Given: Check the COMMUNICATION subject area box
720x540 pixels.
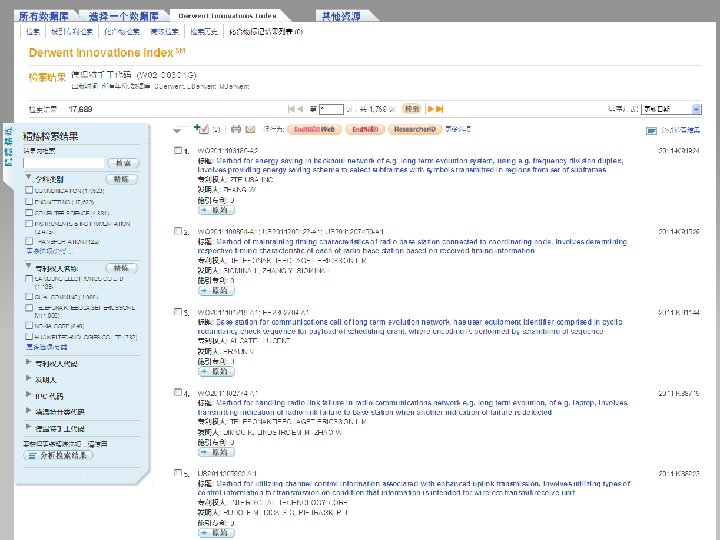Looking at the screenshot, I should coord(29,190).
